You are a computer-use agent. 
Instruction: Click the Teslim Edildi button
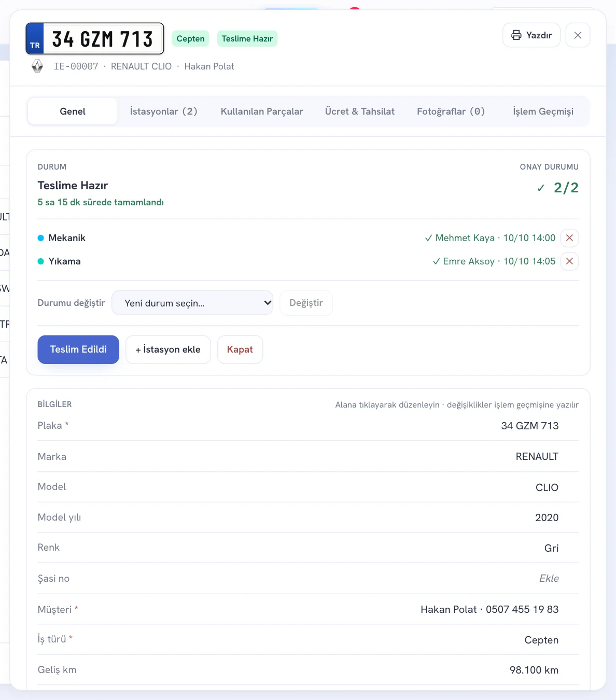point(78,349)
